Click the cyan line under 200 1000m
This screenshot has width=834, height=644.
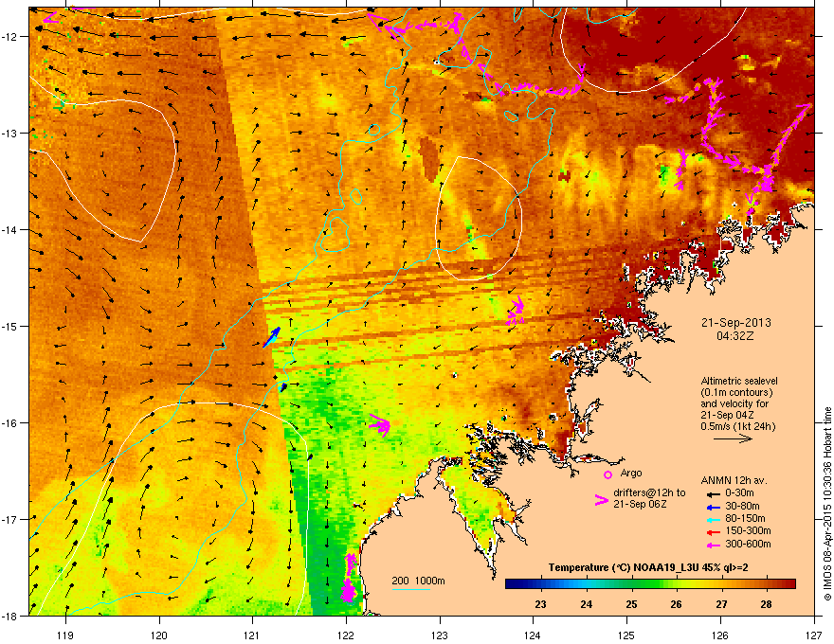(411, 589)
